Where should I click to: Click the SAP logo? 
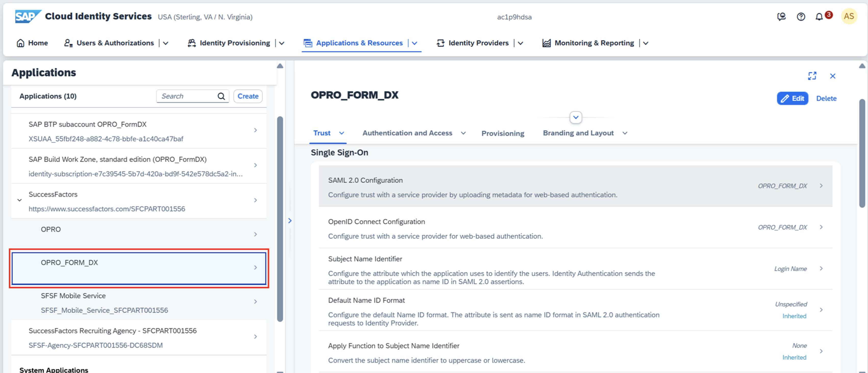pos(28,16)
